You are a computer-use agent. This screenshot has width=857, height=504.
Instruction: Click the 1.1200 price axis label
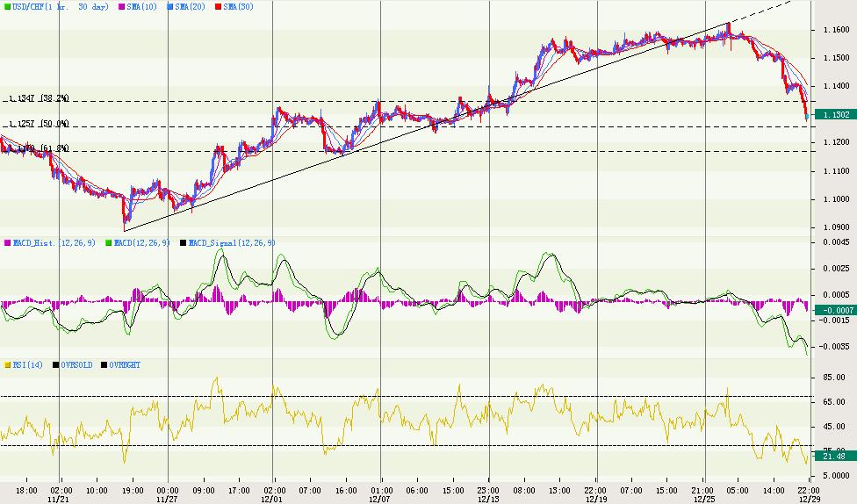(x=836, y=142)
